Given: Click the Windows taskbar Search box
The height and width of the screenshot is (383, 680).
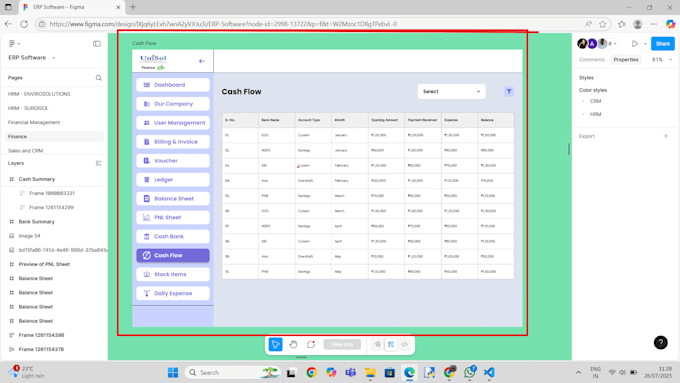Looking at the screenshot, I should [233, 373].
